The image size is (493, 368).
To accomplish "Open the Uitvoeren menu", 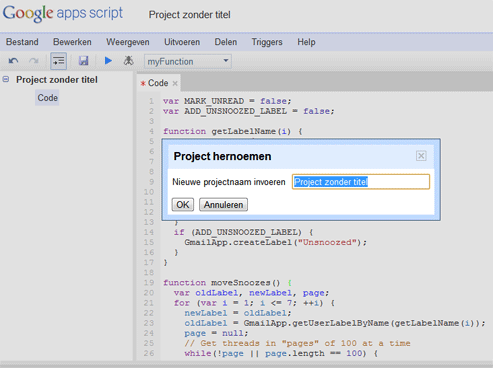I will pyautogui.click(x=182, y=42).
